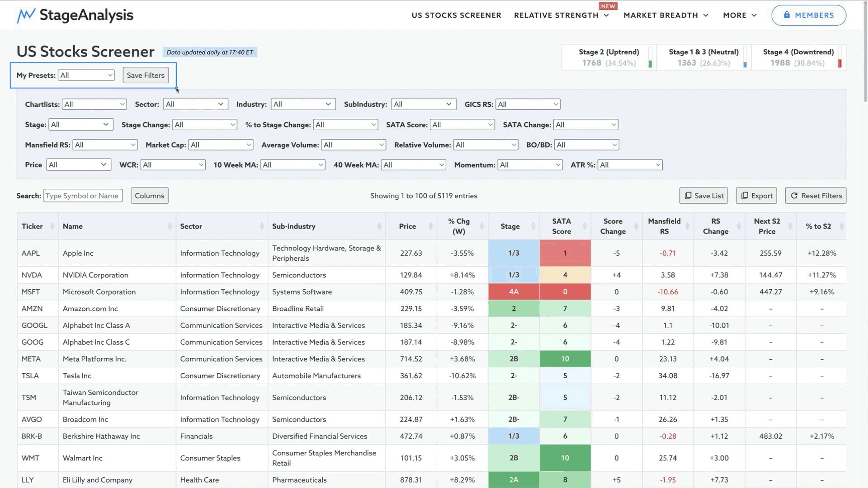Sort table by Price column arrows
The height and width of the screenshot is (488, 868).
click(430, 226)
